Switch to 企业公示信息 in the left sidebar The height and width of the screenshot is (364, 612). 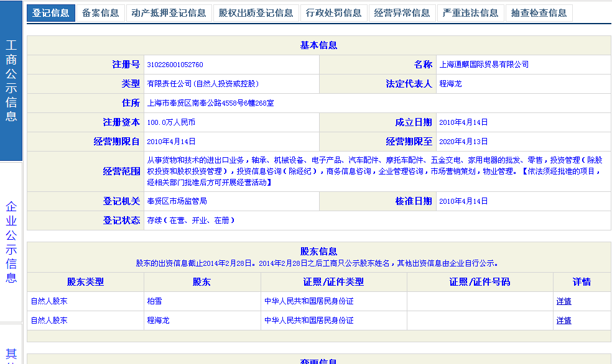click(x=11, y=242)
